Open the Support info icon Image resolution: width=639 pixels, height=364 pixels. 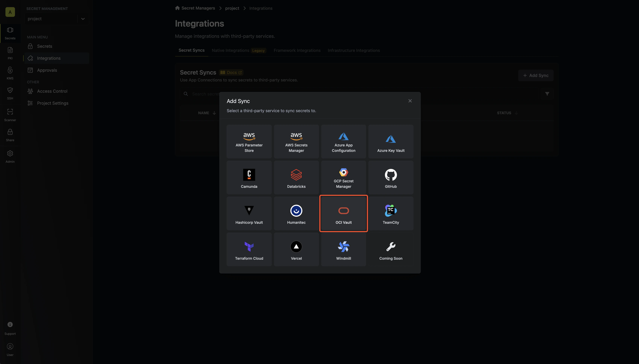[10, 328]
